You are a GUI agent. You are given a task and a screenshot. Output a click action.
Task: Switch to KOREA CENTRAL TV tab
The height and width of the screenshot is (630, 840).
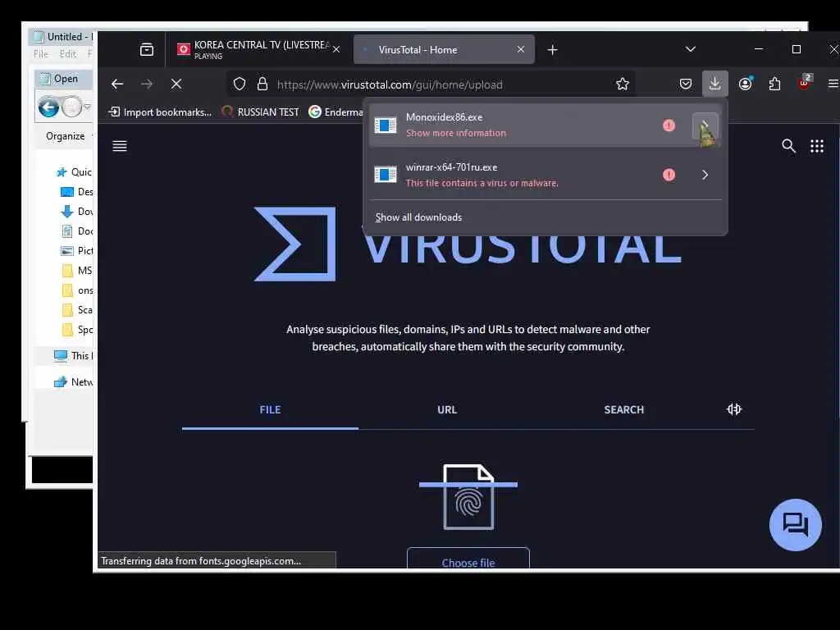[260, 49]
